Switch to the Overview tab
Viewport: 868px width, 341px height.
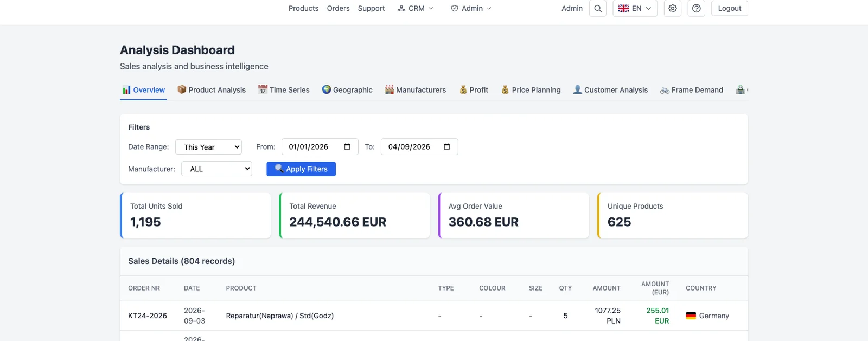144,90
